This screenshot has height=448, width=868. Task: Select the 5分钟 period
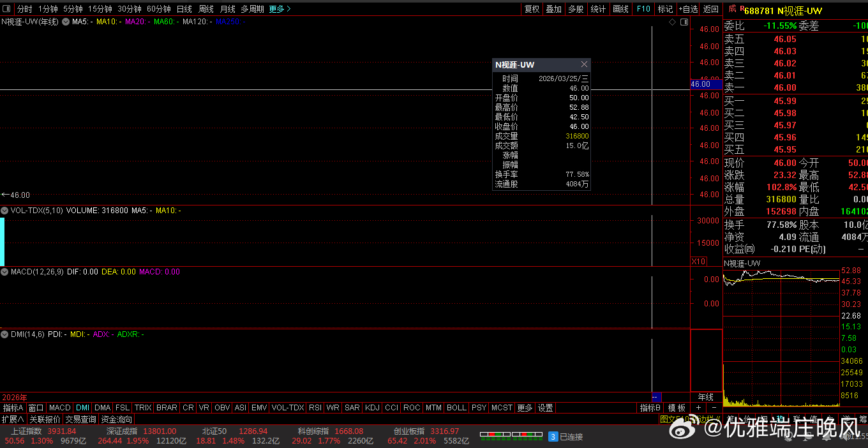point(73,9)
